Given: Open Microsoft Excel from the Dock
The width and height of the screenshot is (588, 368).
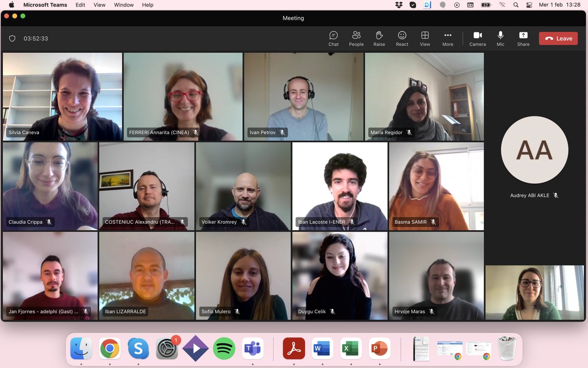Looking at the screenshot, I should click(x=351, y=348).
